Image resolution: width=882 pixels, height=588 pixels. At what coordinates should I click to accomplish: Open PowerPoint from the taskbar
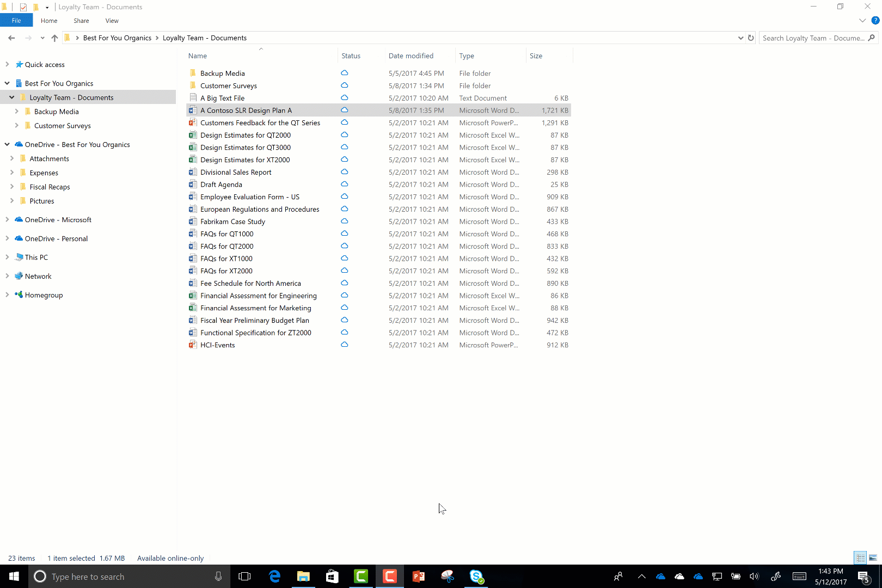click(419, 576)
